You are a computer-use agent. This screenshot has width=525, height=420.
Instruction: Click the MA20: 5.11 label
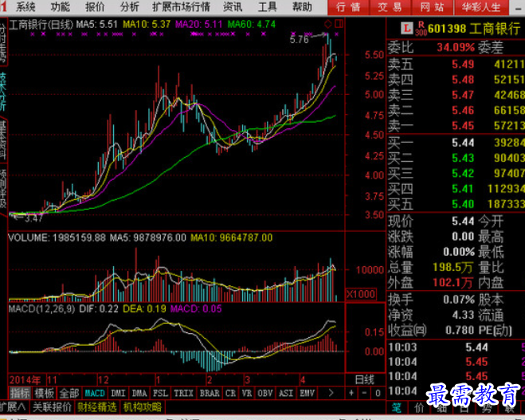(x=198, y=24)
